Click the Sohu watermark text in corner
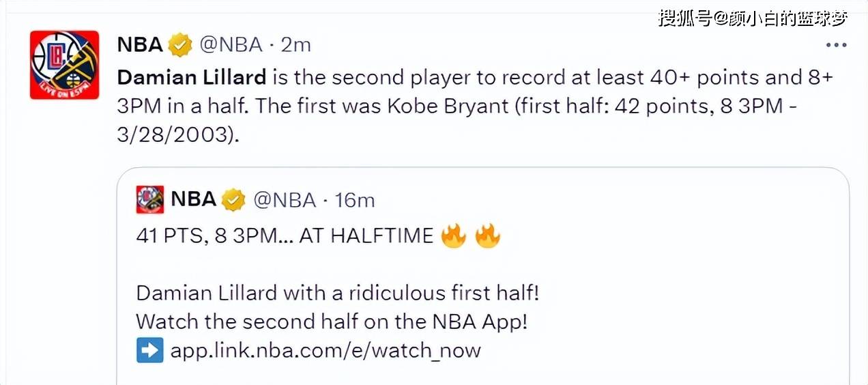The width and height of the screenshot is (868, 385). point(753,18)
